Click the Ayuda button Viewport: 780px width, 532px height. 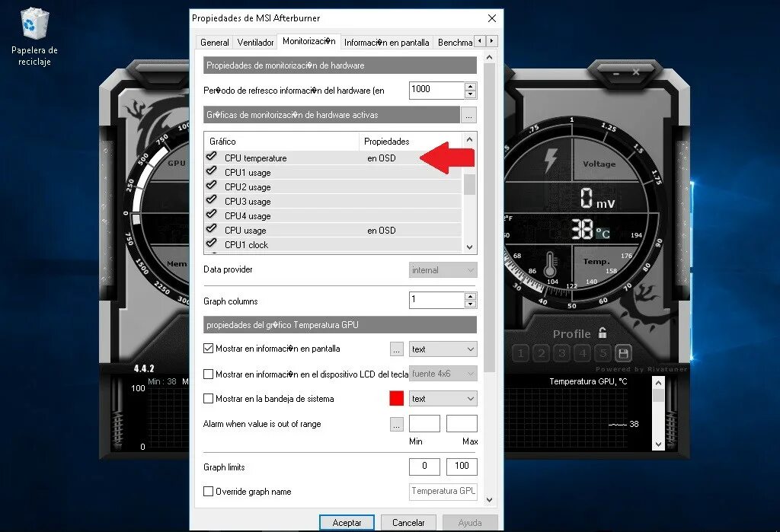pyautogui.click(x=470, y=523)
